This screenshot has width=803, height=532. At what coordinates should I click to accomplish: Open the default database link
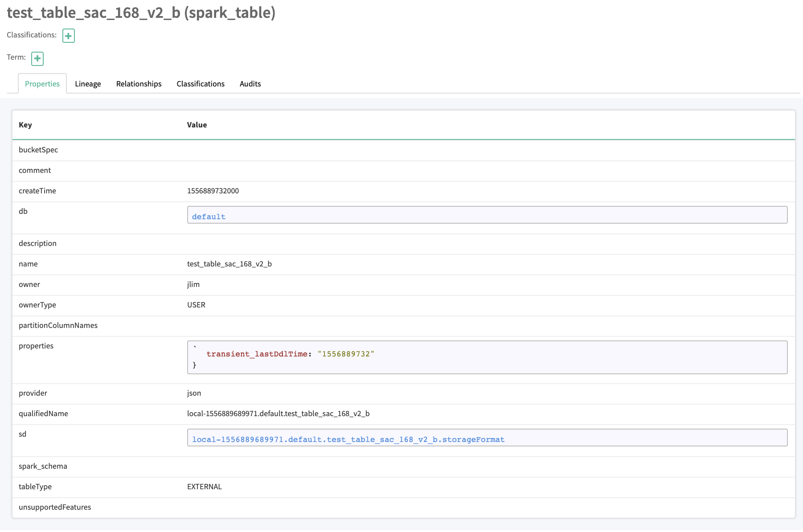208,217
